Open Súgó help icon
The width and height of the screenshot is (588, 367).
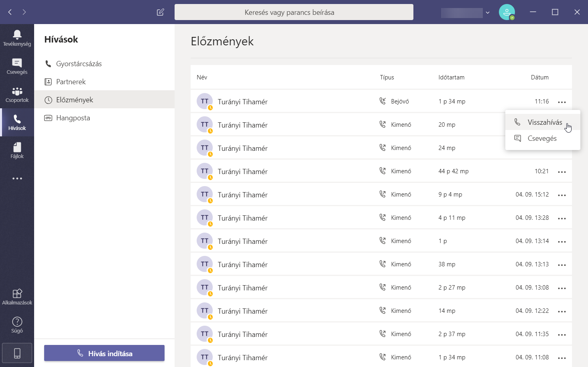pos(17,325)
